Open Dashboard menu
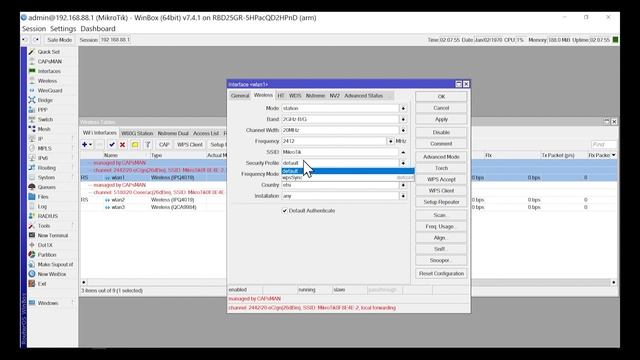This screenshot has width=640, height=360. point(98,29)
